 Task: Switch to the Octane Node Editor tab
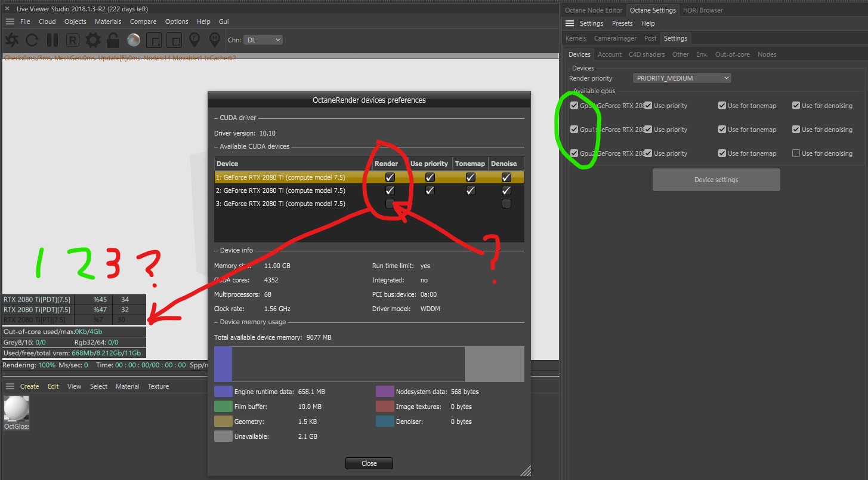pos(594,10)
